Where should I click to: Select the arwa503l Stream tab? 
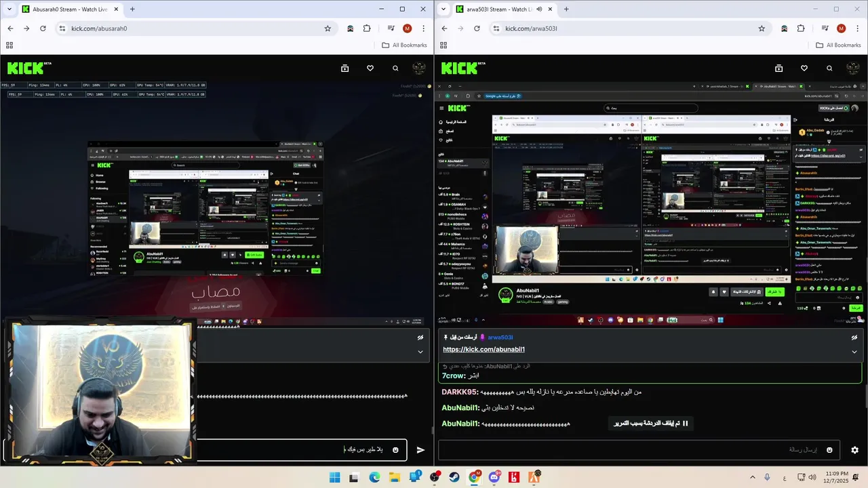coord(504,9)
